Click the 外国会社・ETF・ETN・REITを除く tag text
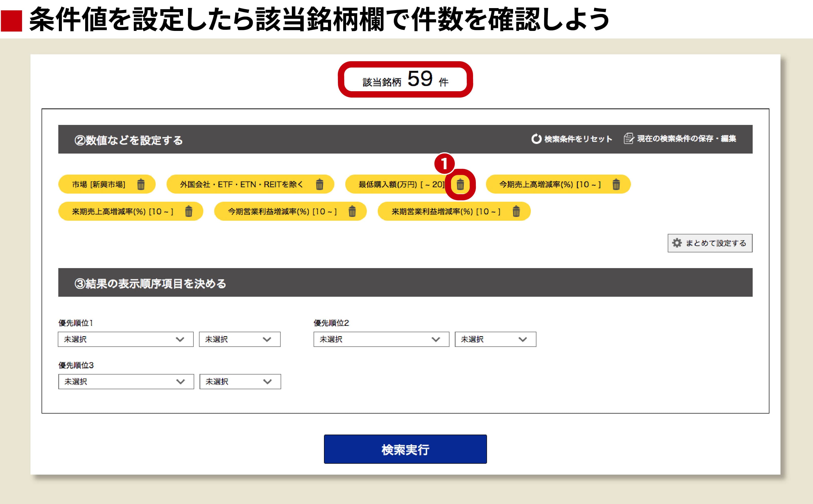 click(x=241, y=184)
